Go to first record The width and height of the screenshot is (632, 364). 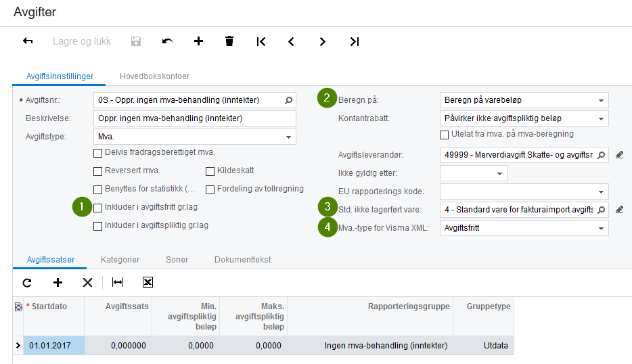click(x=261, y=41)
